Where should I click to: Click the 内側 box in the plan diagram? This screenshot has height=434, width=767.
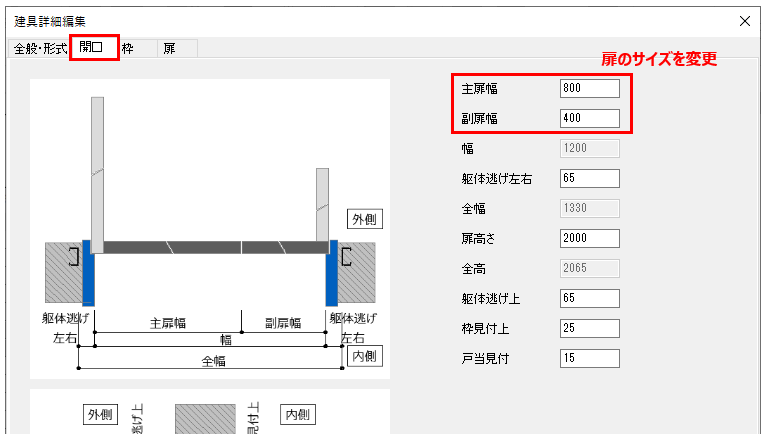tap(365, 356)
